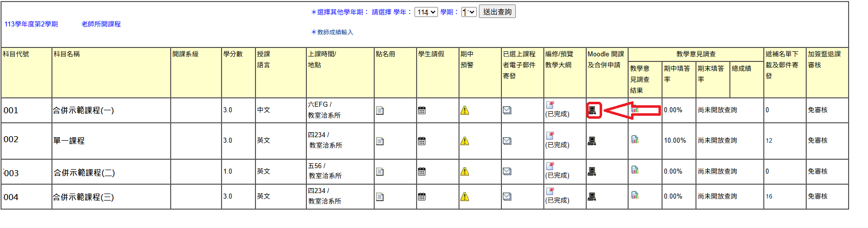Click class time 五56 / 教室洽系所
Viewport: 868px width, 228px height.
pyautogui.click(x=325, y=171)
